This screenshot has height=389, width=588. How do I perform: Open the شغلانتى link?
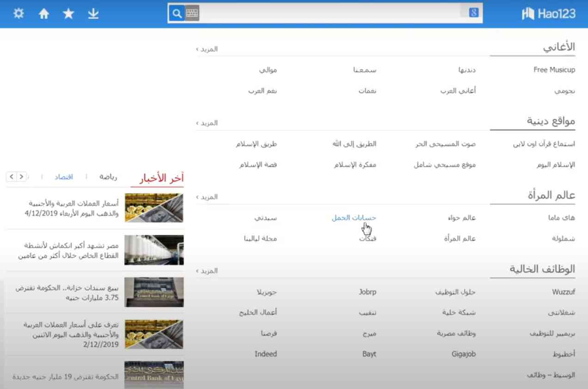pos(562,313)
